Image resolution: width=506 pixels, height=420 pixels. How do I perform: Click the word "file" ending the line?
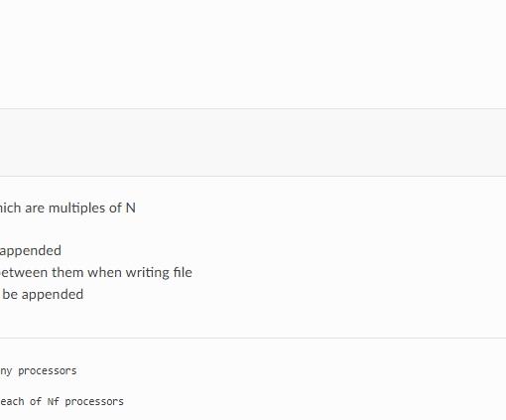pos(183,272)
